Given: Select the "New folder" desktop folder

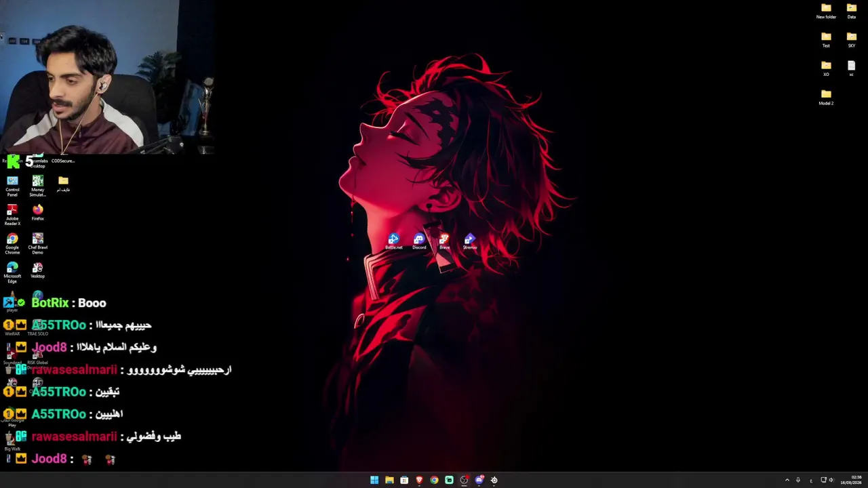Looking at the screenshot, I should point(826,12).
